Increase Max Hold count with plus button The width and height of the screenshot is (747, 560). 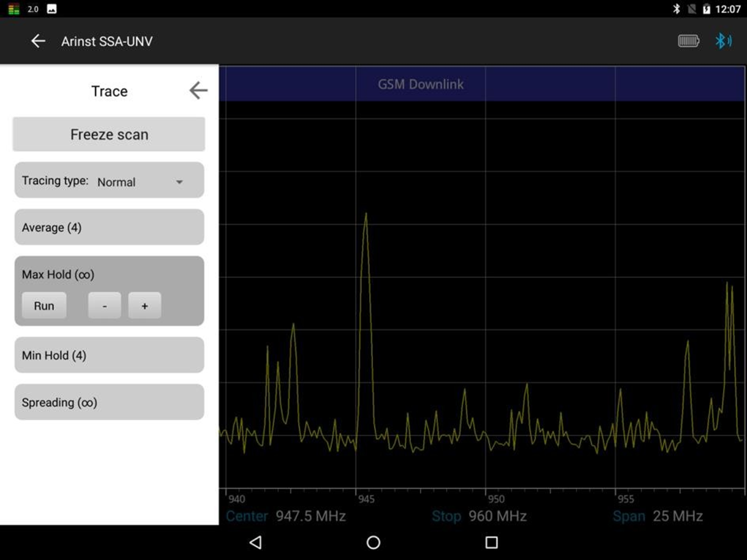pos(145,306)
